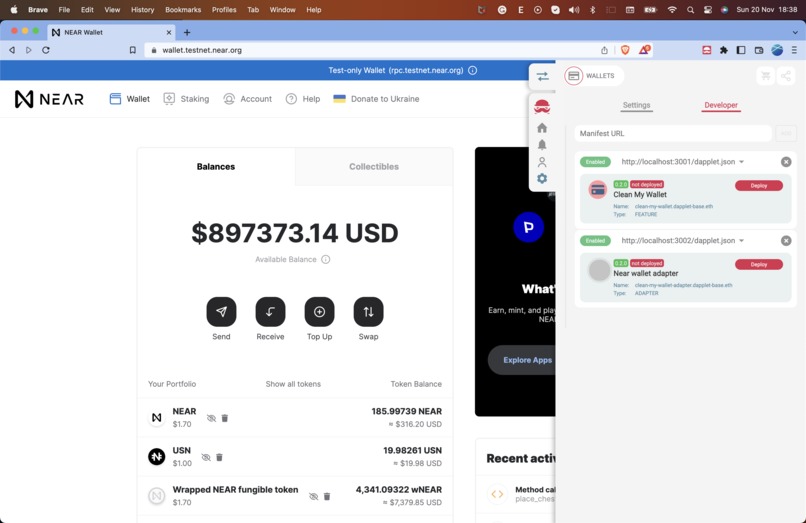The width and height of the screenshot is (806, 523).
Task: Click the Wi-Fi icon in menu bar
Action: [672, 10]
